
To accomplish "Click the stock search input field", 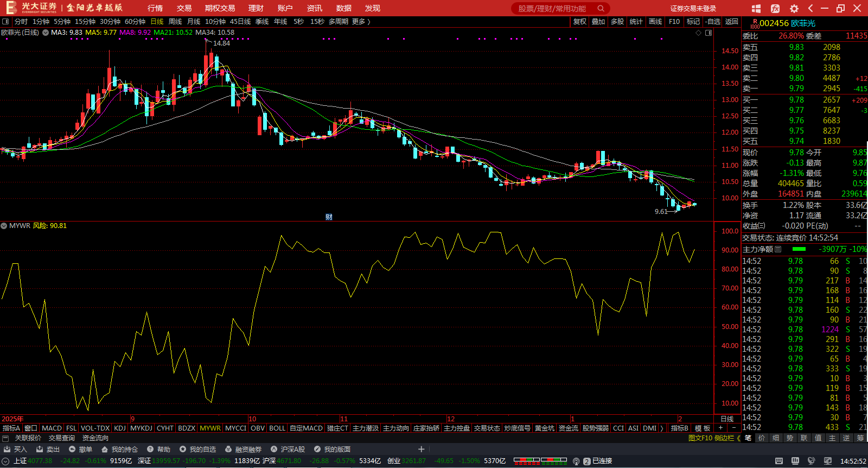I will [553, 8].
